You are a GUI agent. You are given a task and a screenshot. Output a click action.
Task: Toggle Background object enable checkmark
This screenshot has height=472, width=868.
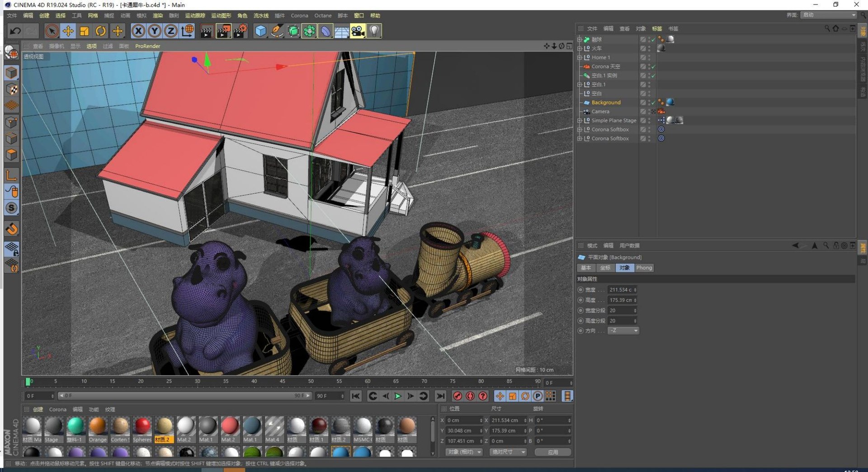pos(653,103)
